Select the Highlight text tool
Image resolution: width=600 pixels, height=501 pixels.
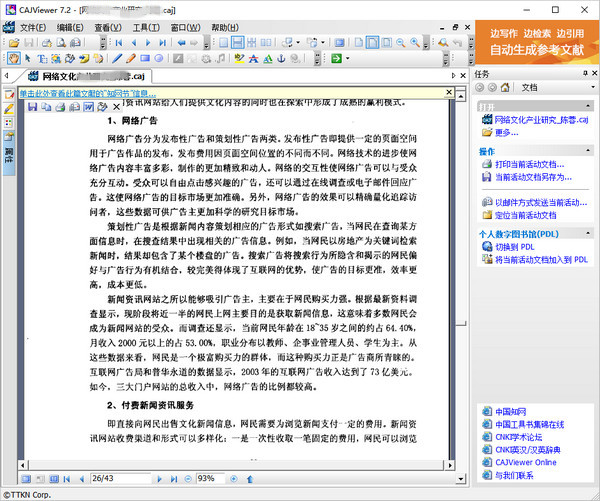(x=239, y=58)
